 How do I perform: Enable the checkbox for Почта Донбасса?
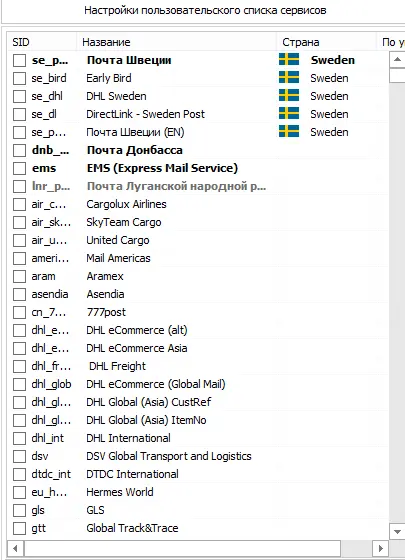[x=19, y=150]
